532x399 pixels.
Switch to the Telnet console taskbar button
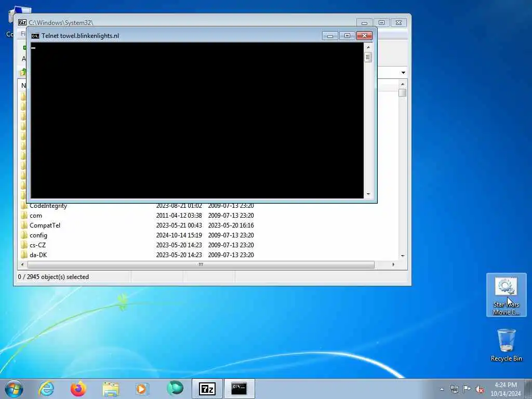pyautogui.click(x=239, y=389)
